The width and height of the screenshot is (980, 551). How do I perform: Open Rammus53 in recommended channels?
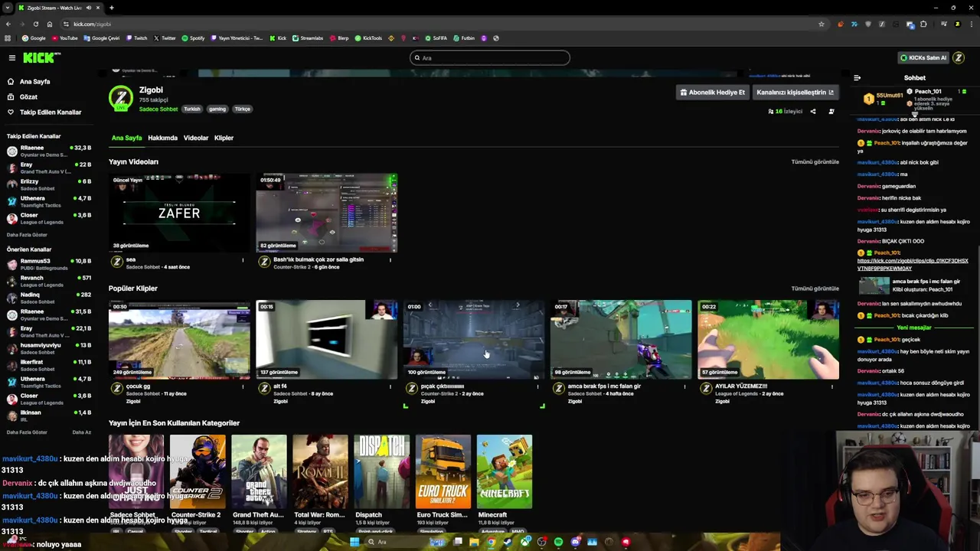click(47, 264)
